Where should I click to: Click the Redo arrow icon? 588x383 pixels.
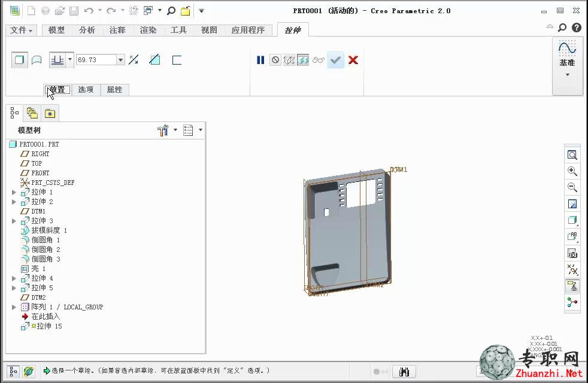[111, 11]
